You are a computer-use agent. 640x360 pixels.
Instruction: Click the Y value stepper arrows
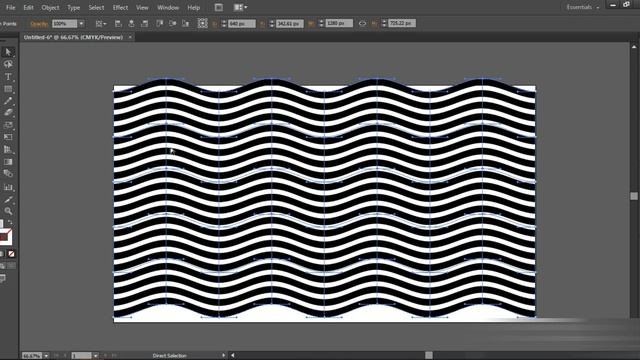[272, 24]
